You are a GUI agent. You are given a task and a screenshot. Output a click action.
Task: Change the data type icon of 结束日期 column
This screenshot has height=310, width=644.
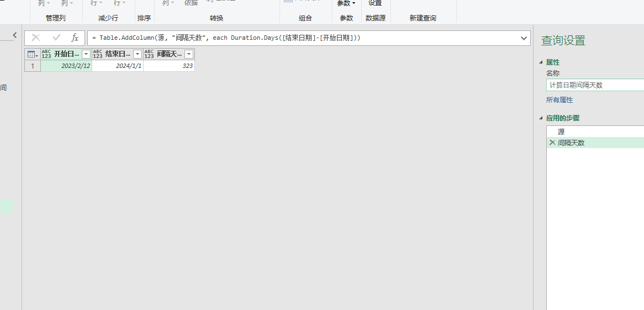pos(98,54)
